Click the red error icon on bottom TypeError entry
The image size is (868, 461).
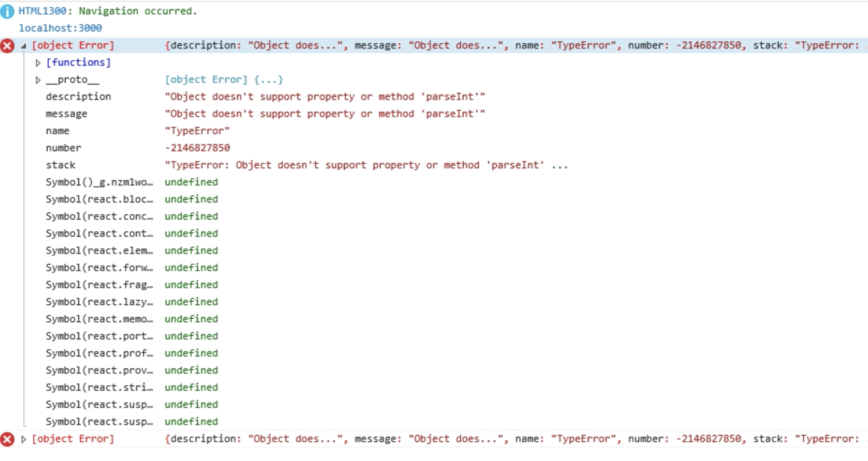click(x=7, y=439)
